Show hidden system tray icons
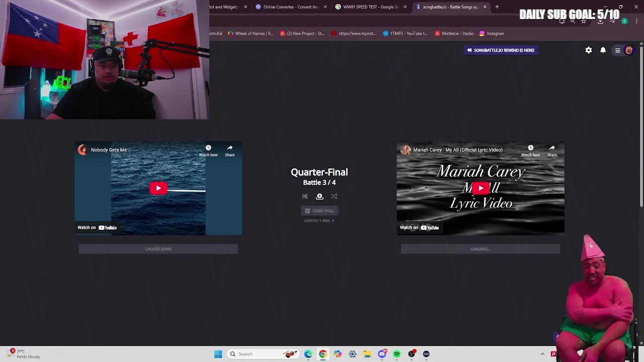The width and height of the screenshot is (644, 362). coord(542,354)
